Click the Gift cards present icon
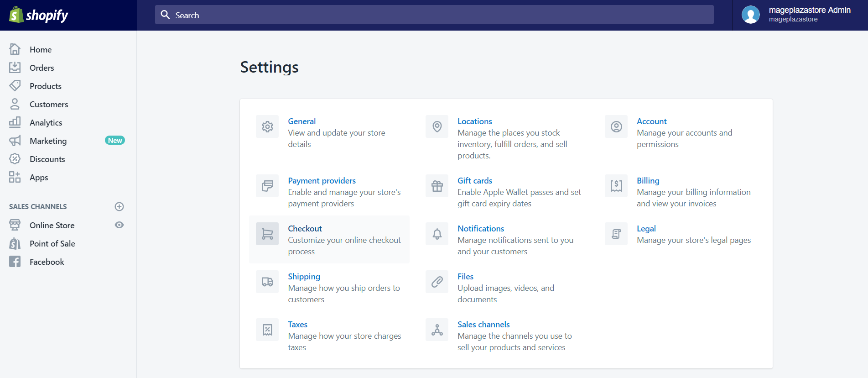The width and height of the screenshot is (868, 378). pos(437,186)
